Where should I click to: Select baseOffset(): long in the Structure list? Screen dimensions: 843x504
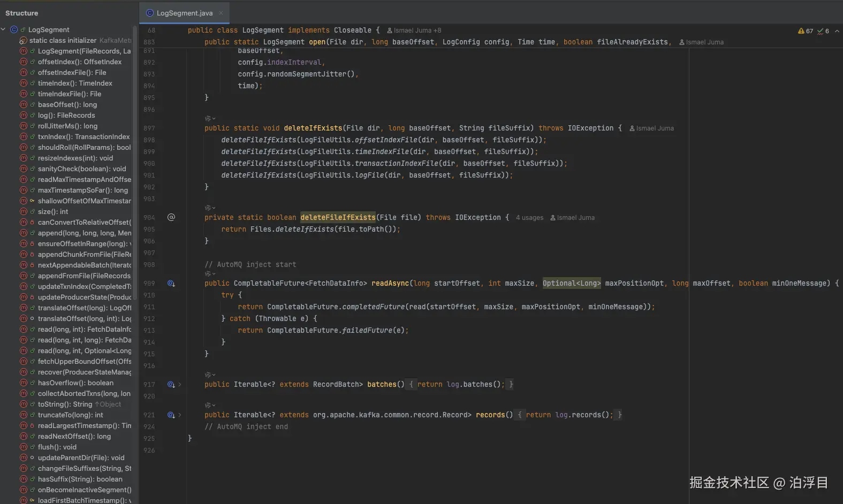point(67,105)
